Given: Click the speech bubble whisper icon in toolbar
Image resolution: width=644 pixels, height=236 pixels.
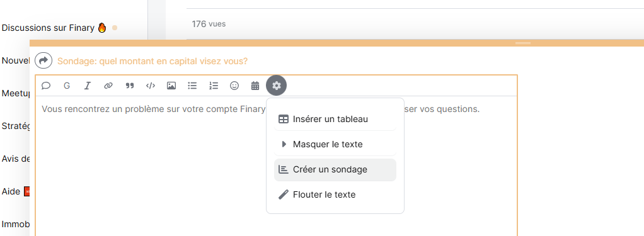Looking at the screenshot, I should 46,86.
